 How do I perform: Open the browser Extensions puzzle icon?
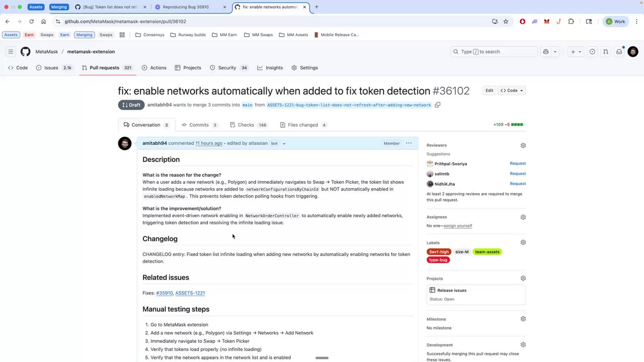tap(571, 22)
